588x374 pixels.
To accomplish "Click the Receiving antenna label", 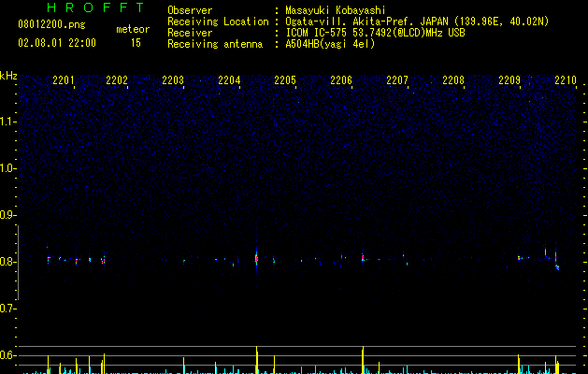I will click(215, 44).
